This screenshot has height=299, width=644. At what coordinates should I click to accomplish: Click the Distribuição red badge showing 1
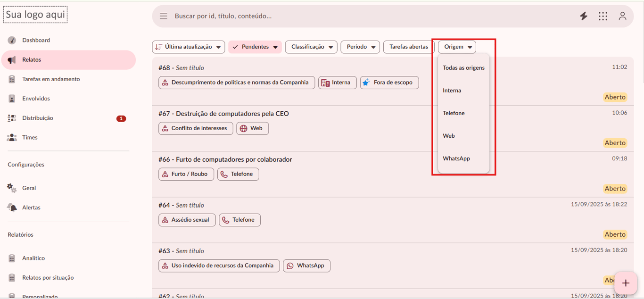(121, 118)
